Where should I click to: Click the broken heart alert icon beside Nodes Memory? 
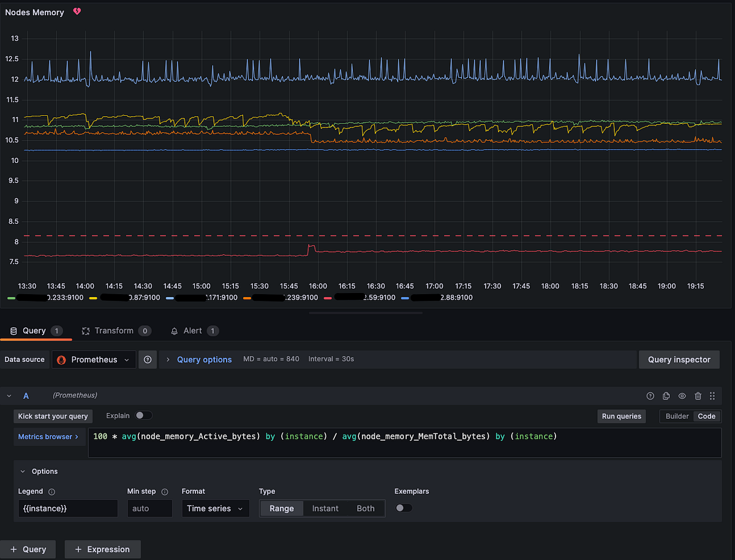(x=76, y=11)
